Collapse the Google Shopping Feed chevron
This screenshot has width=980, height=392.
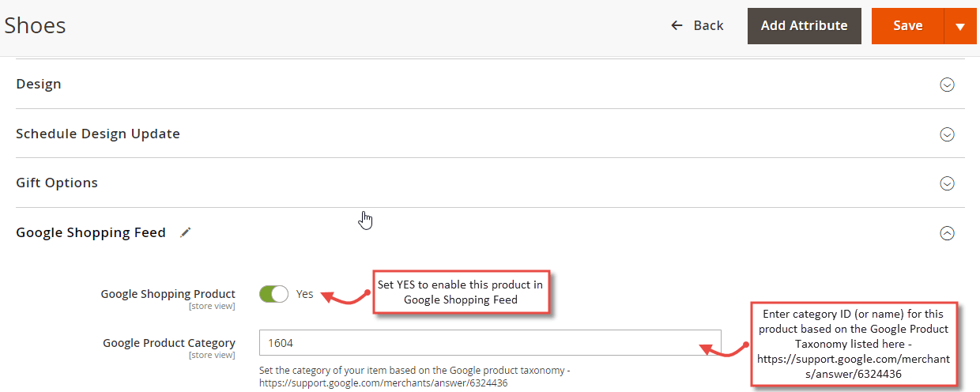(947, 233)
